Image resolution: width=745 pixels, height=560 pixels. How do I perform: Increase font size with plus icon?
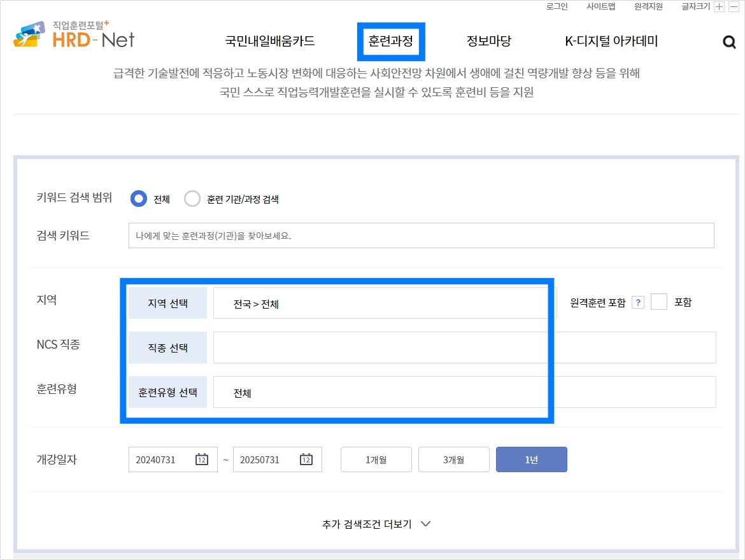[720, 7]
